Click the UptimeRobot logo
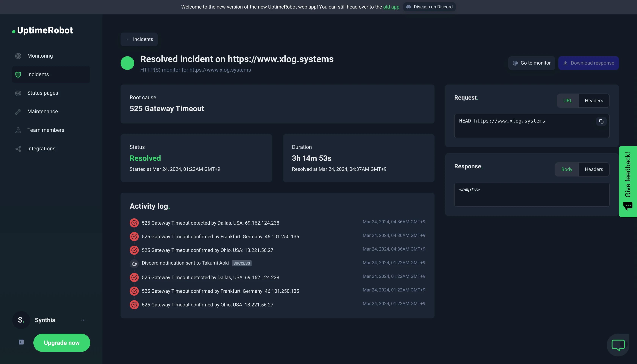The height and width of the screenshot is (364, 637). [x=42, y=30]
